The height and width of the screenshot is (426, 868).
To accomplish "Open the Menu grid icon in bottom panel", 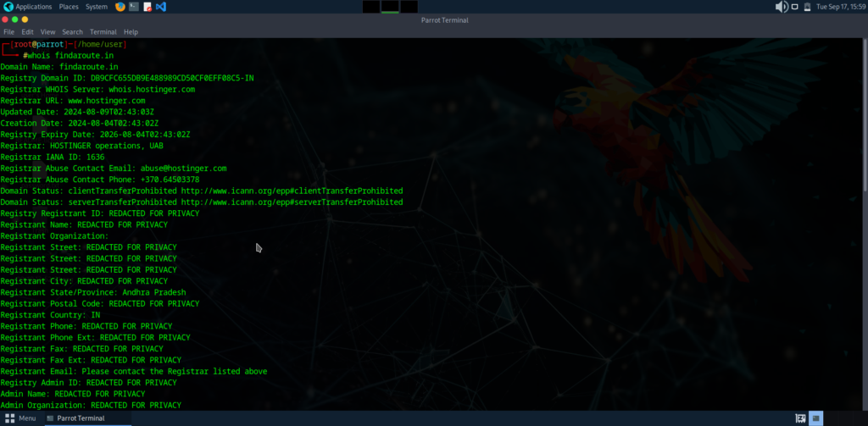I will [9, 418].
